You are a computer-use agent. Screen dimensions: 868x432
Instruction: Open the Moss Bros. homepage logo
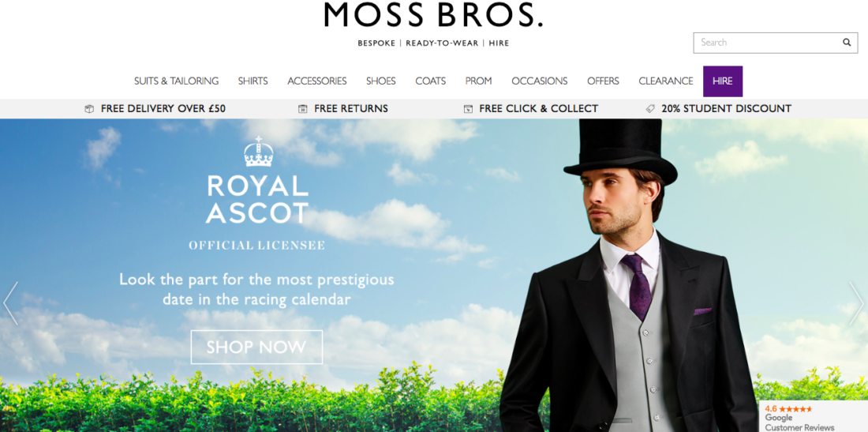(433, 15)
